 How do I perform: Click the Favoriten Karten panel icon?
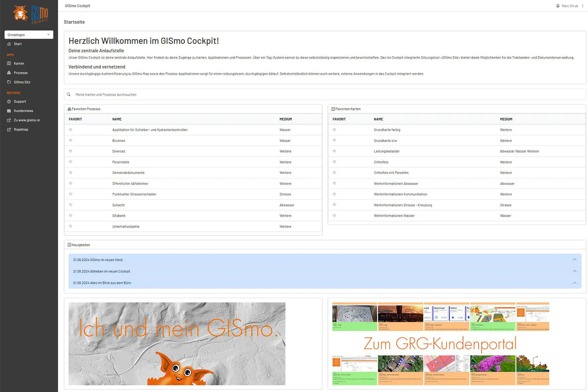pyautogui.click(x=333, y=109)
